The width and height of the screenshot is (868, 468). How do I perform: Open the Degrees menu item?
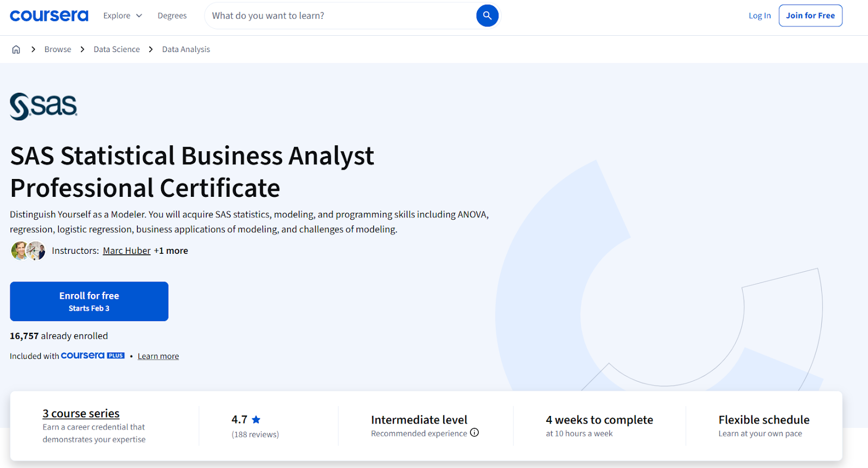172,16
